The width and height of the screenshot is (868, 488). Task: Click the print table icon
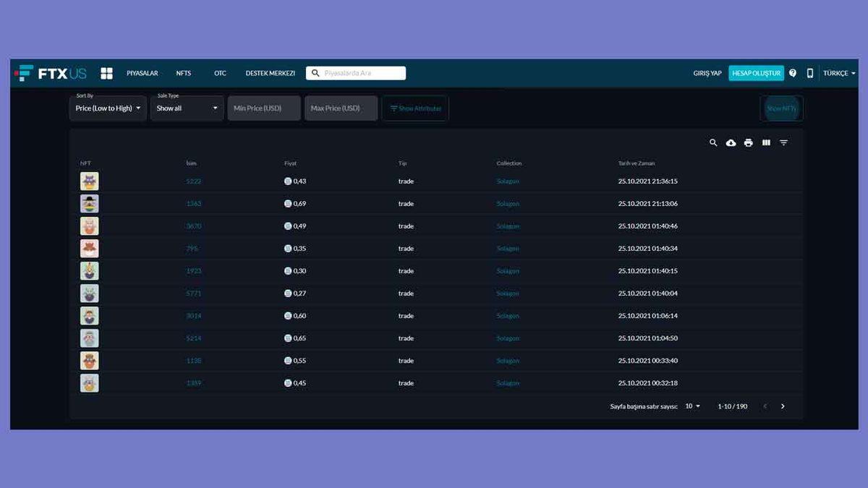point(748,143)
